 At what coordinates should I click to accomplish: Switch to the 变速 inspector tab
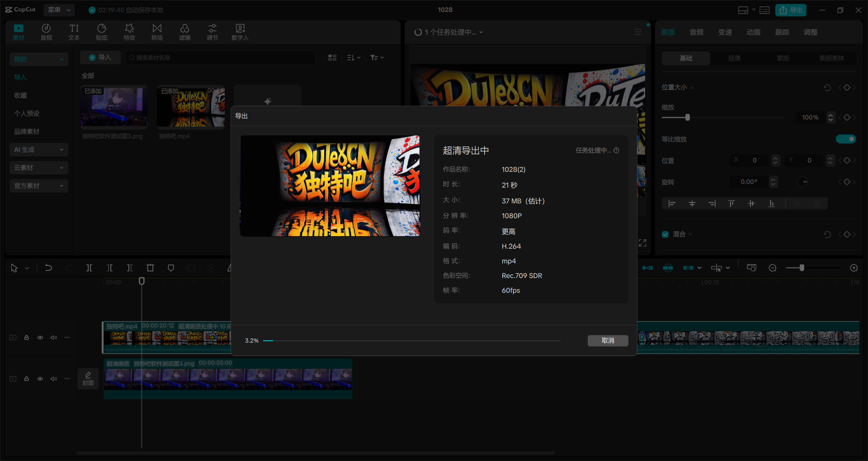[725, 32]
